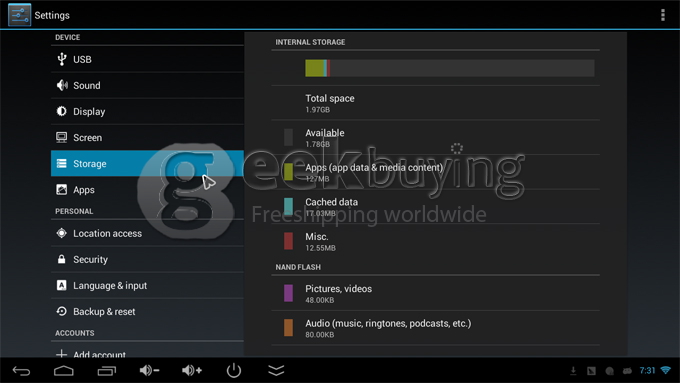Viewport: 680px width, 383px height.
Task: Open Security settings
Action: (x=147, y=259)
